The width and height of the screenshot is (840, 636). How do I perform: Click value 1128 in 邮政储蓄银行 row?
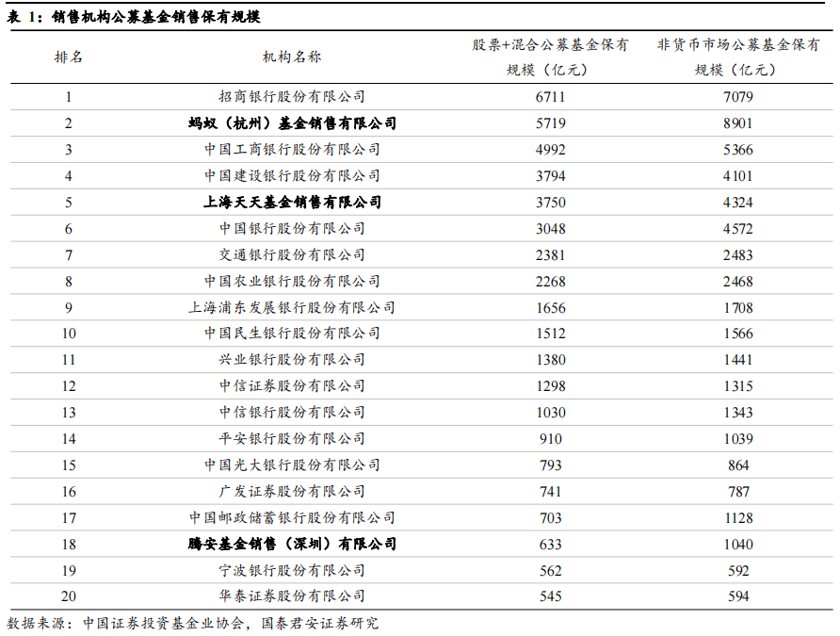point(738,518)
